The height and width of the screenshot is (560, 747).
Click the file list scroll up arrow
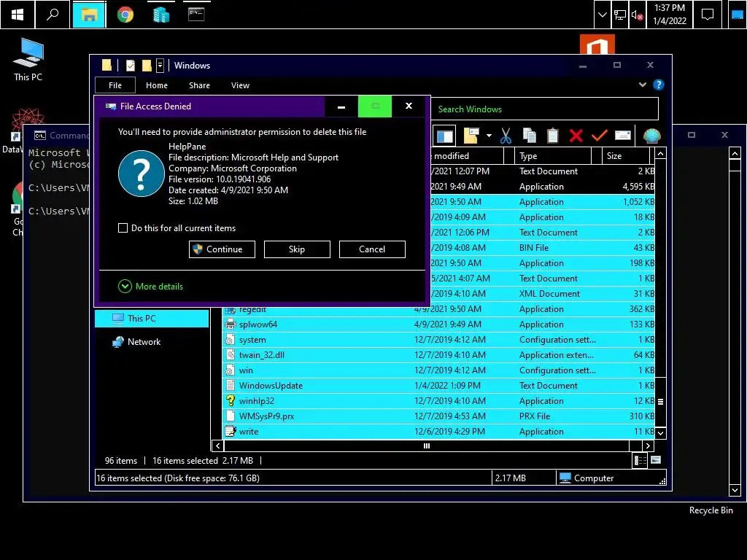[660, 153]
